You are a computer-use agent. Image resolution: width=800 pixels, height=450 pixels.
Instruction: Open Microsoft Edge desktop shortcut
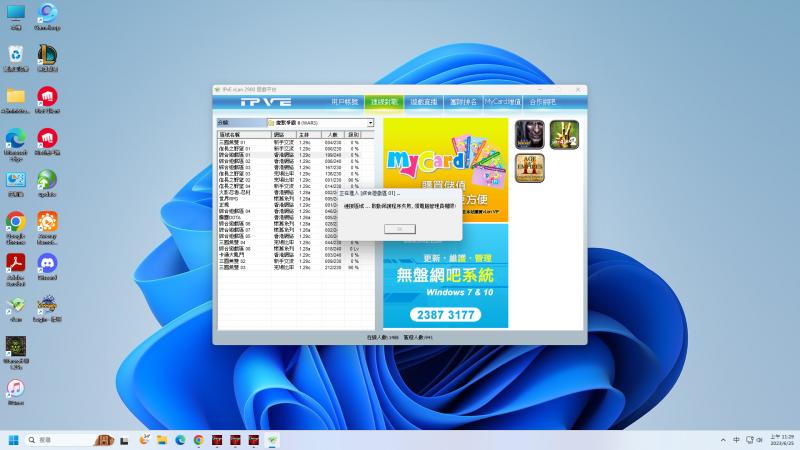[x=15, y=138]
